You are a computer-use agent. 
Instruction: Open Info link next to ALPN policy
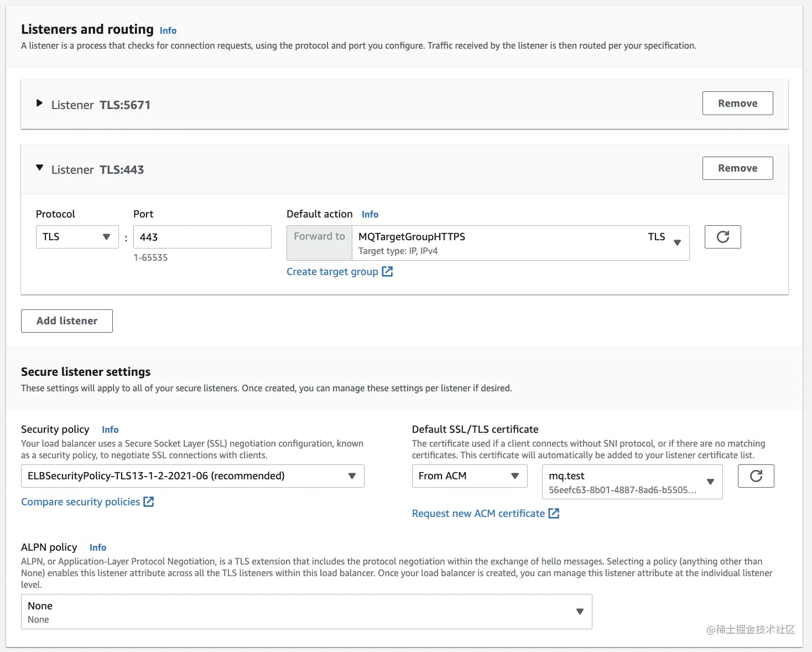[98, 547]
